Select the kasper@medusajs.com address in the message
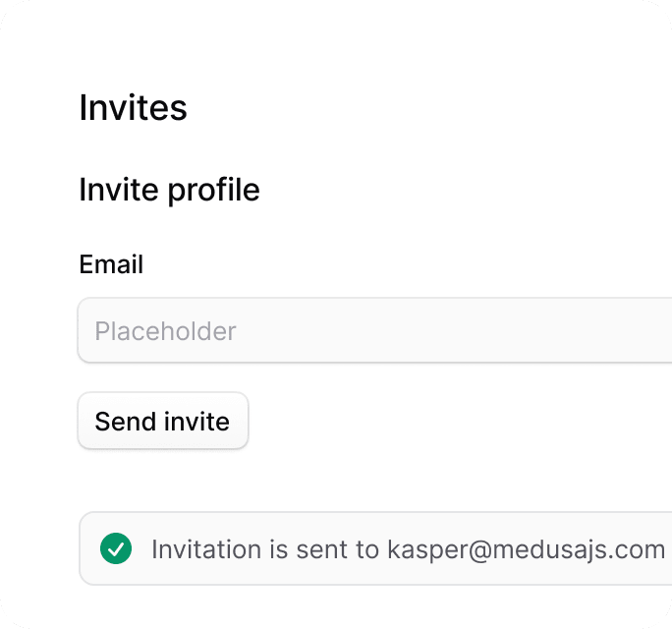Image resolution: width=672 pixels, height=629 pixels. click(x=527, y=549)
